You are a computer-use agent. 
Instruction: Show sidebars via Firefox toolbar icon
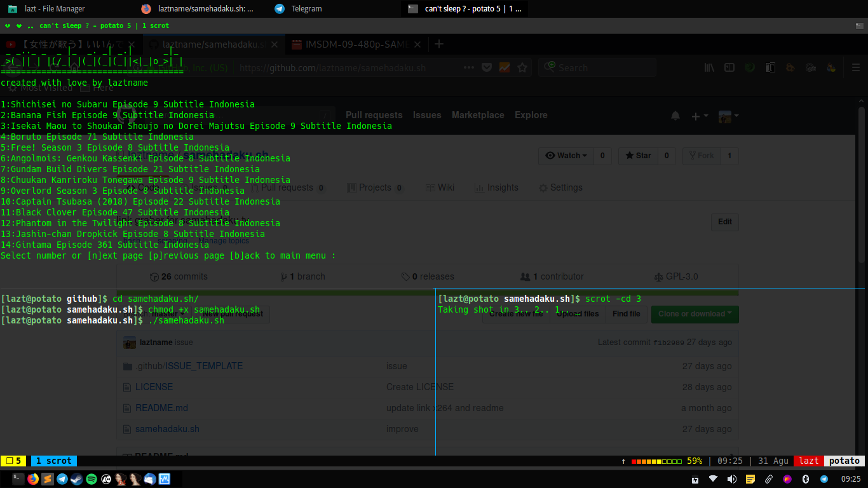tap(729, 67)
